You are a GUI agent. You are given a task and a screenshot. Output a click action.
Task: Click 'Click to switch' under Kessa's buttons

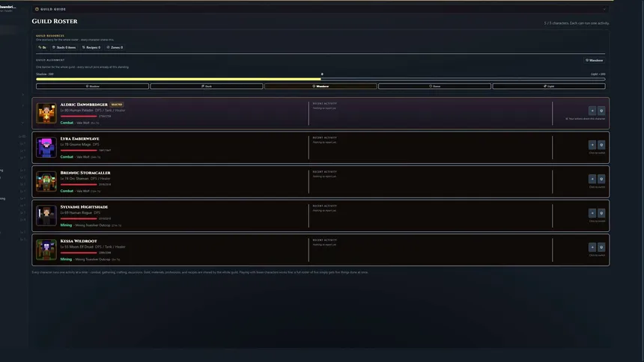(x=597, y=255)
